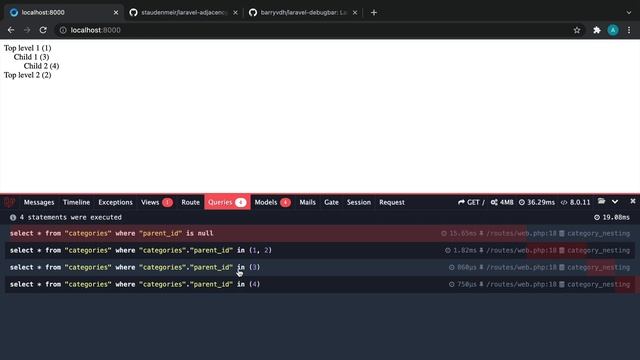The width and height of the screenshot is (640, 360).
Task: Open the Exceptions debugbar tab
Action: [115, 202]
